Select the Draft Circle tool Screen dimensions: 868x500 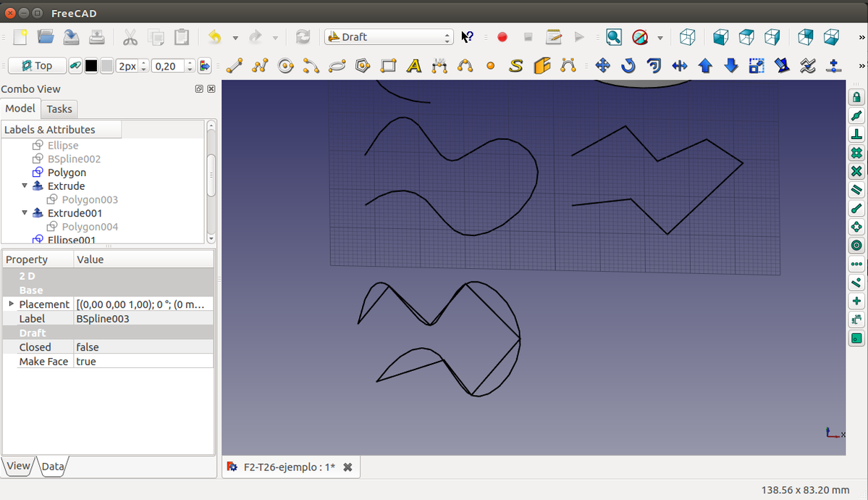pyautogui.click(x=286, y=66)
